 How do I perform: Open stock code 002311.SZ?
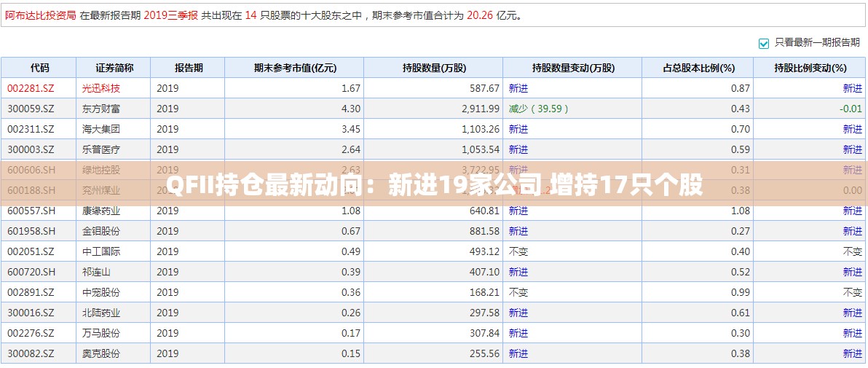click(x=31, y=129)
